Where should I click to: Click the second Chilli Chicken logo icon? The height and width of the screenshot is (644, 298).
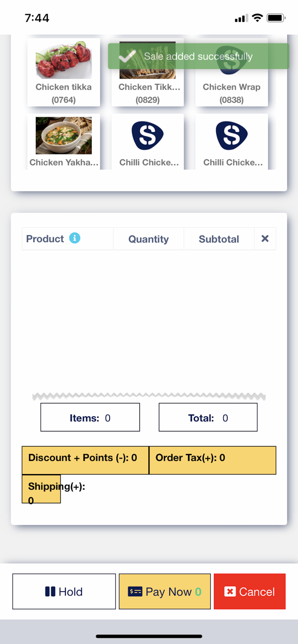(x=231, y=135)
